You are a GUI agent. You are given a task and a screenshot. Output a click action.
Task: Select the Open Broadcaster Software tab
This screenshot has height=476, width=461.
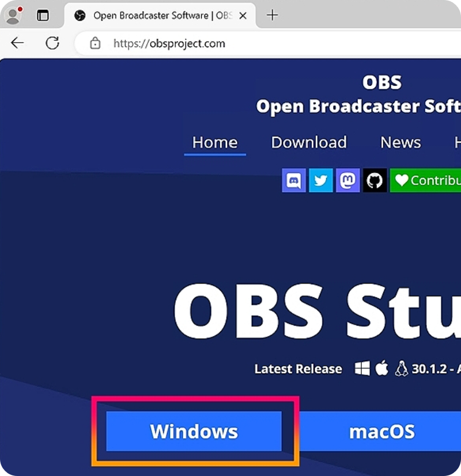click(160, 16)
